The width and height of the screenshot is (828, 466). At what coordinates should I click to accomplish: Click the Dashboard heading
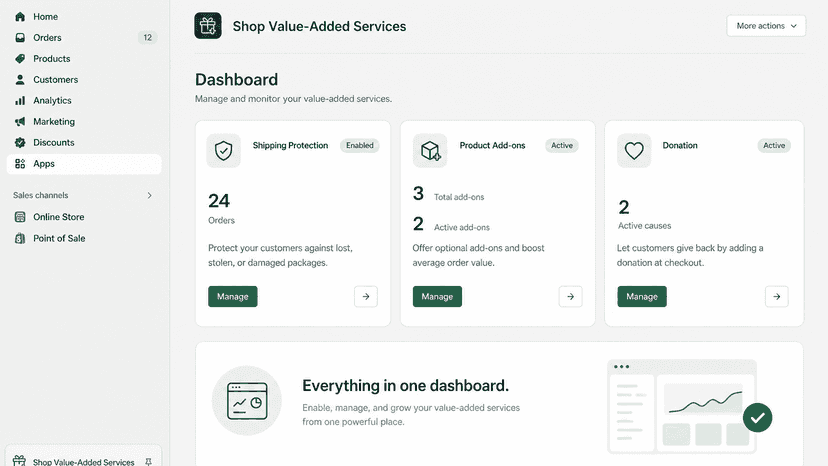click(237, 79)
